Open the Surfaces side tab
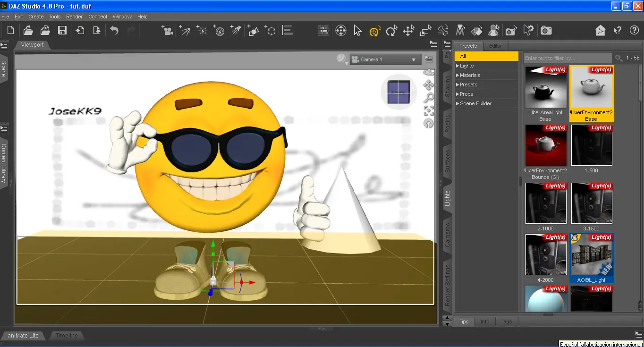This screenshot has height=347, width=644. (448, 161)
